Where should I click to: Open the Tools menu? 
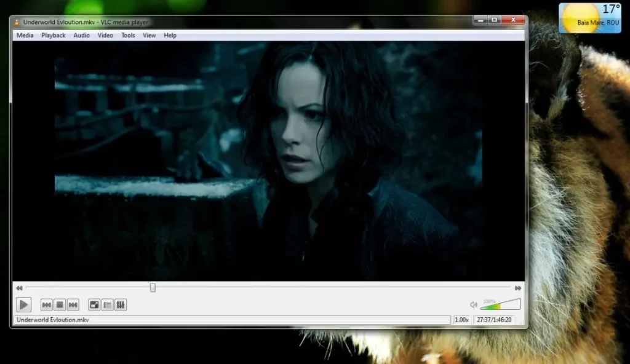(128, 36)
